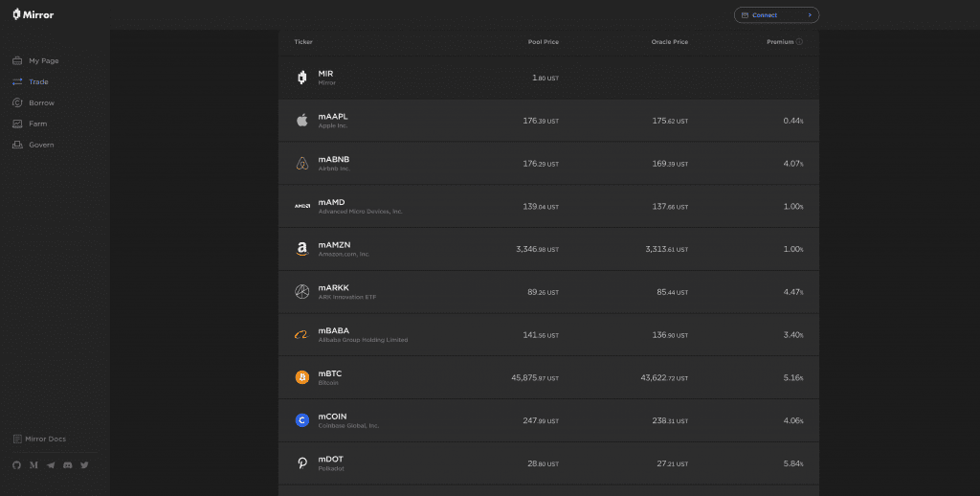The image size is (980, 496).
Task: Open the GitHub icon link
Action: tap(17, 465)
